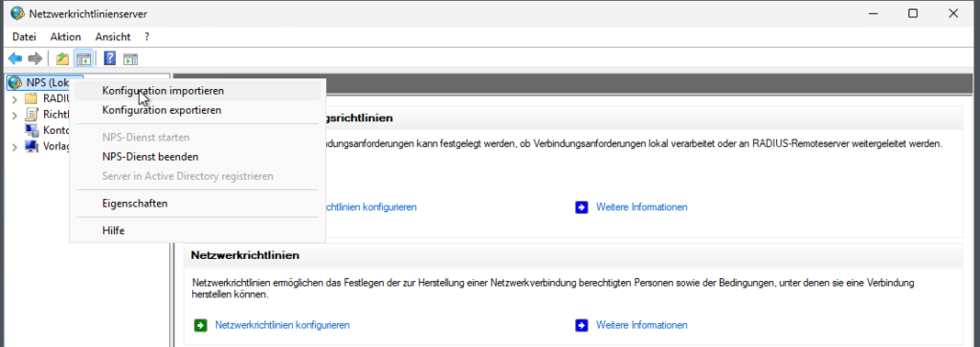980x347 pixels.
Task: Click the partially hidden 'richtlinien konfigurieren' link
Action: click(371, 206)
